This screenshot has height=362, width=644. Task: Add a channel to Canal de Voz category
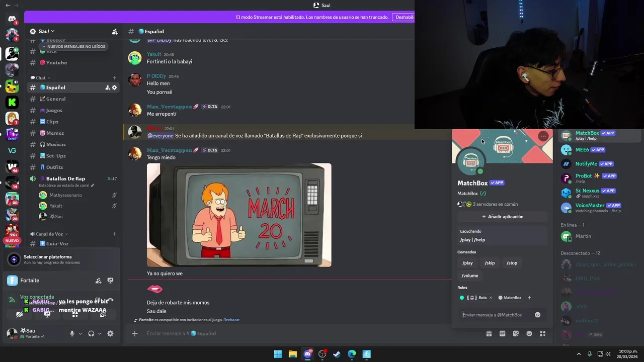[x=114, y=234]
